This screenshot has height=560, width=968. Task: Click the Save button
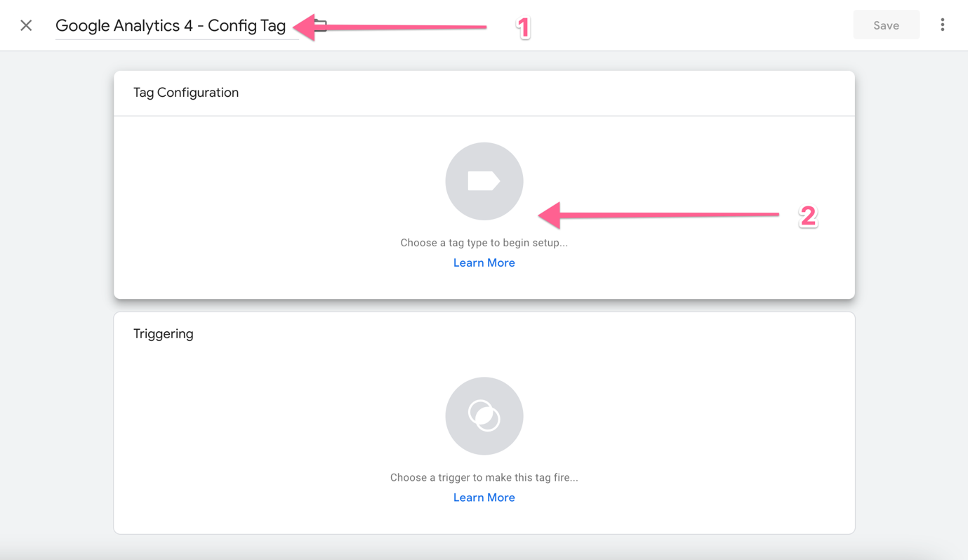pos(886,25)
